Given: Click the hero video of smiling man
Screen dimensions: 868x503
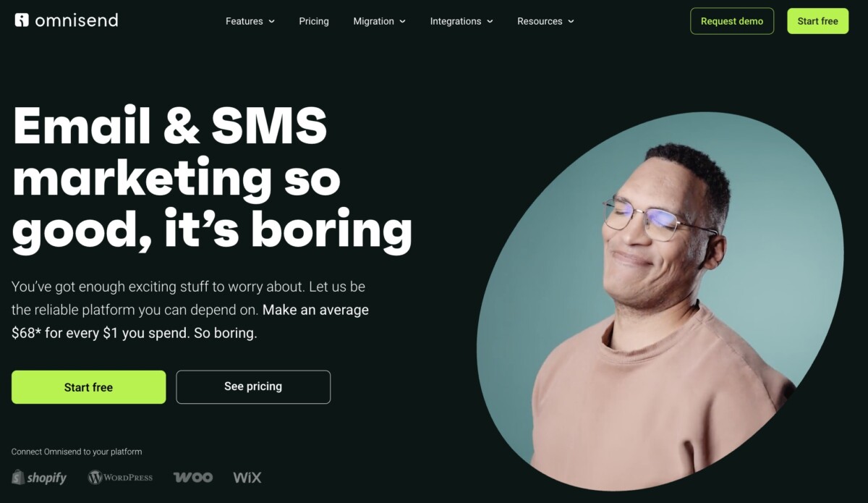Looking at the screenshot, I should pos(660,300).
